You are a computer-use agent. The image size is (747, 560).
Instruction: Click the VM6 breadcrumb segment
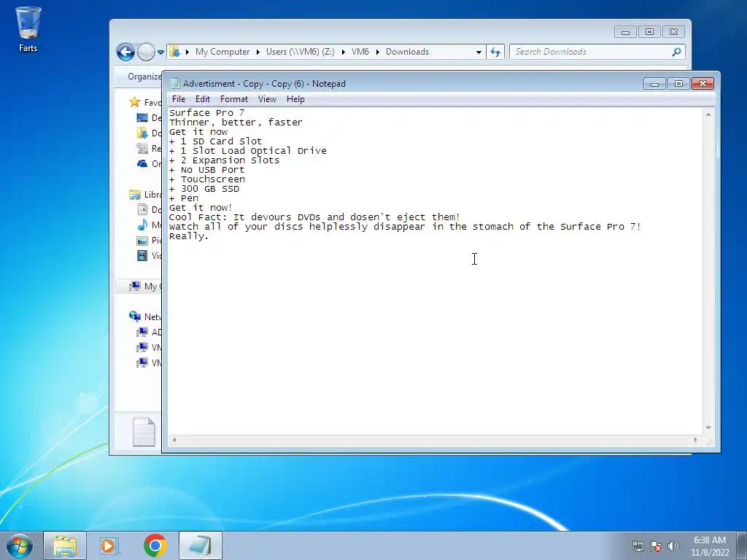tap(360, 52)
